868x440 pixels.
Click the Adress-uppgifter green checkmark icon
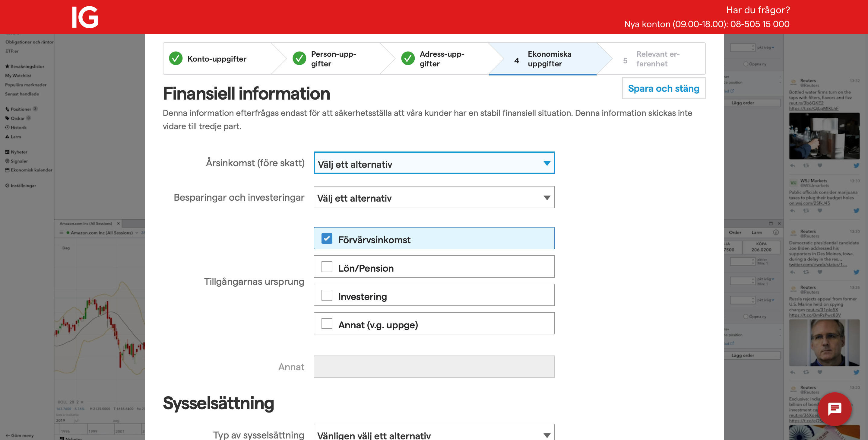(408, 59)
